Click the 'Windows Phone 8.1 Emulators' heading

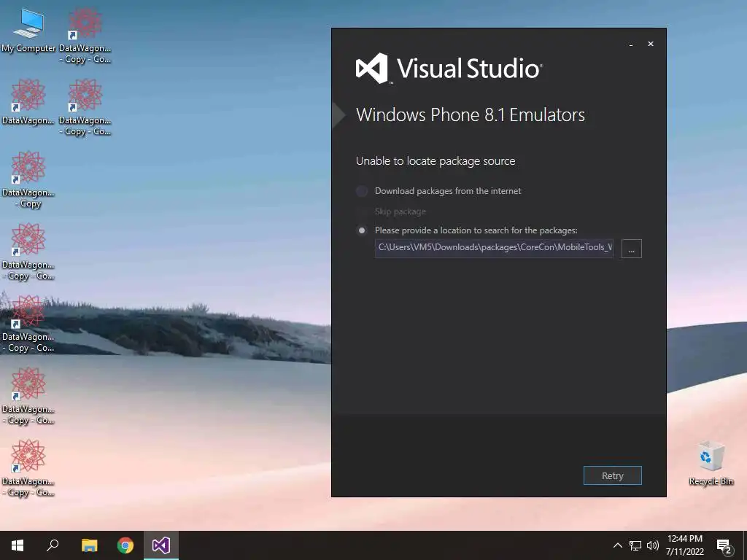tap(471, 114)
